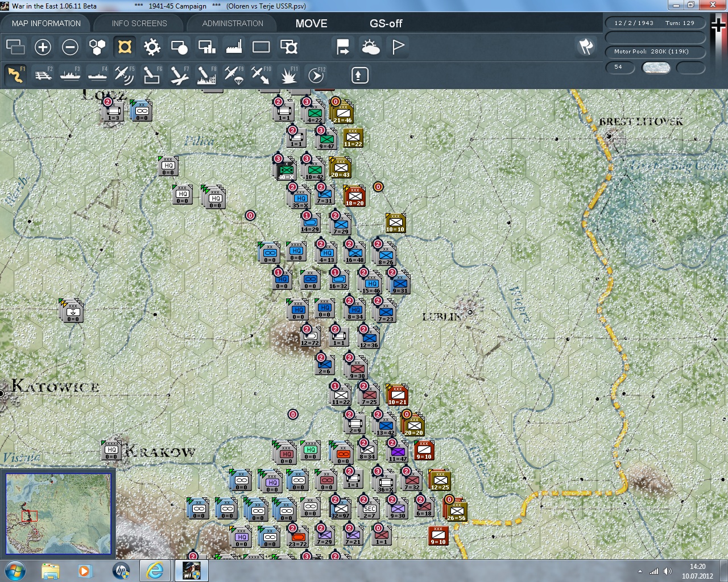Select F11 explosion mode icon
The image size is (728, 582).
(x=288, y=75)
